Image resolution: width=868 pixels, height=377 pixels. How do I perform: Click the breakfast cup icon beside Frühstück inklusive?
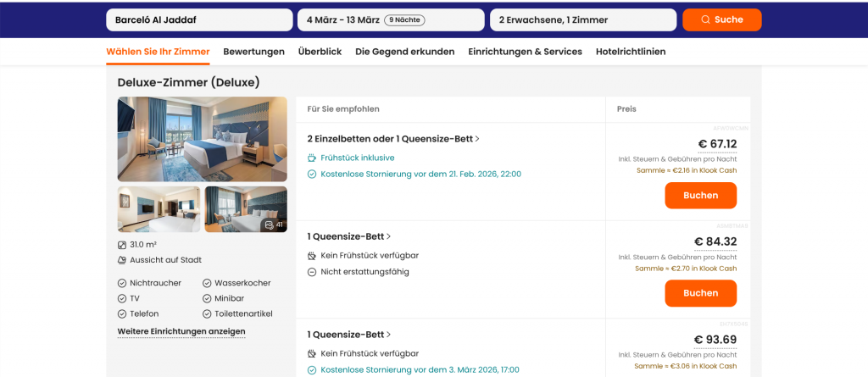[x=312, y=158]
